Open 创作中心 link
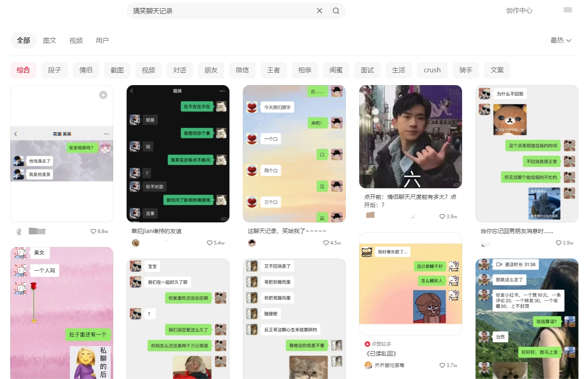This screenshot has height=379, width=588. 519,11
